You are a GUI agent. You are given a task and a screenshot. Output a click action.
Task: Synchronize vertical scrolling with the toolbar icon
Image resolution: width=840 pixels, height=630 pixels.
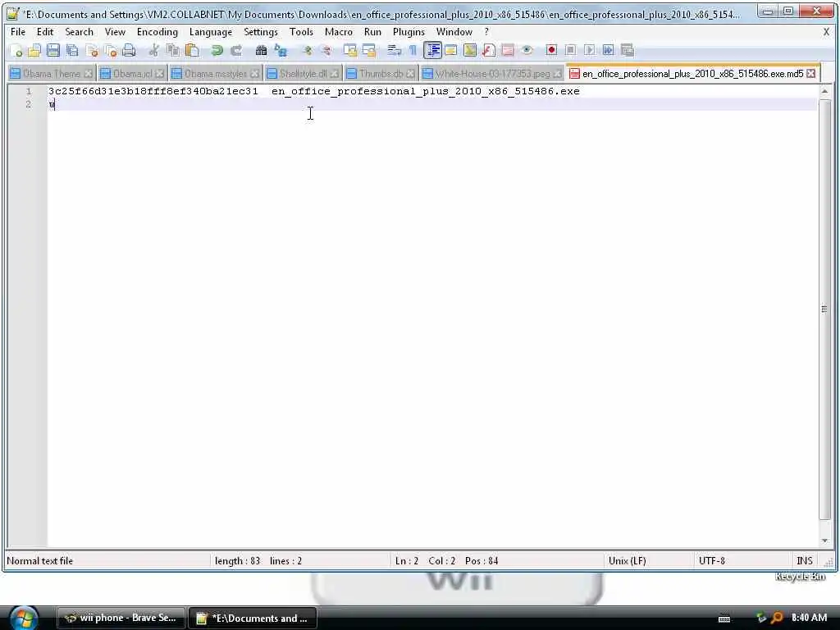tap(349, 50)
